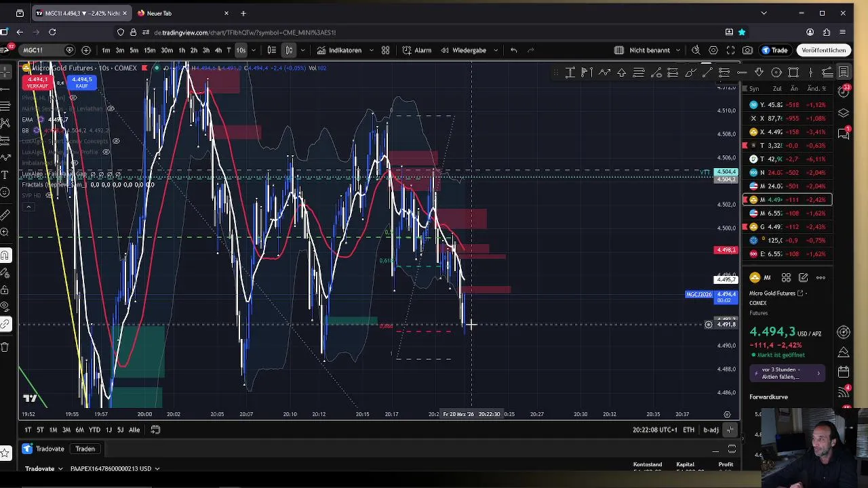Viewport: 868px width, 488px height.
Task: Toggle the ETH session button
Action: pos(688,430)
